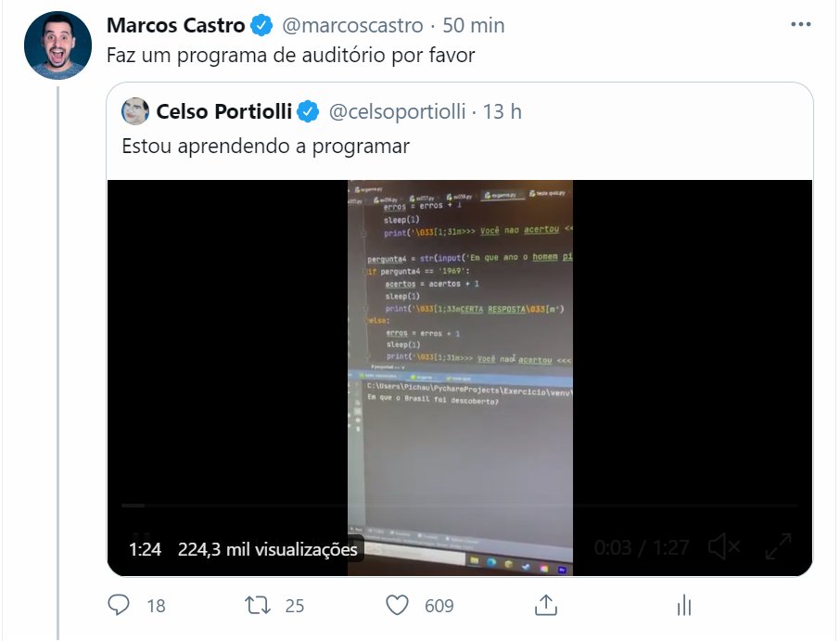Open the 50 min timestamp link
Image resolution: width=840 pixels, height=641 pixels.
click(x=474, y=25)
